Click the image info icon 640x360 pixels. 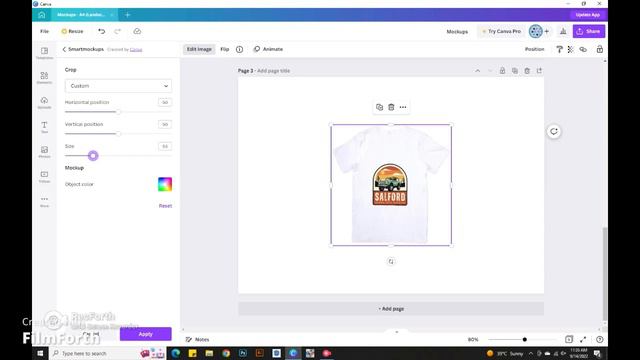(240, 49)
